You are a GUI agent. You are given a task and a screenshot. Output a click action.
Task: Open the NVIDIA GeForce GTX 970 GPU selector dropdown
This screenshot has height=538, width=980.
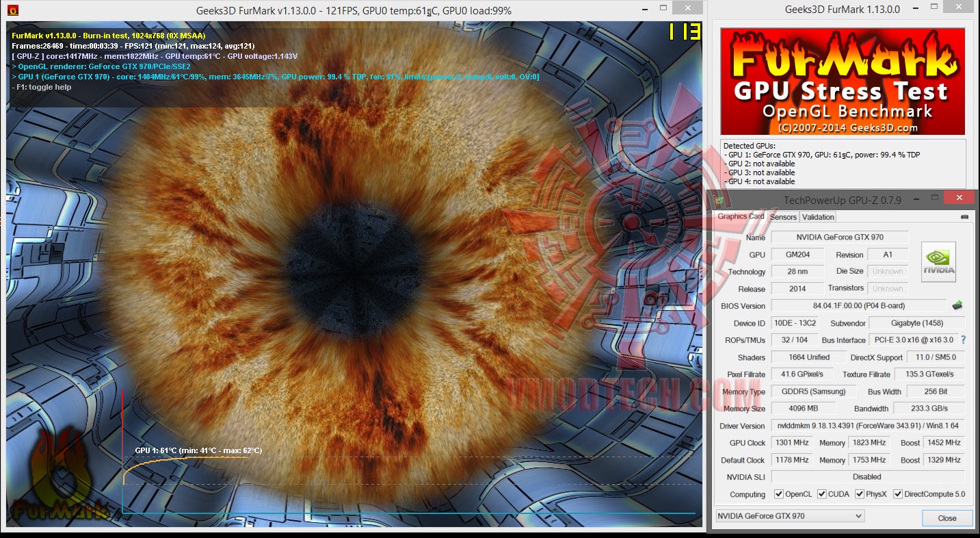coord(790,516)
